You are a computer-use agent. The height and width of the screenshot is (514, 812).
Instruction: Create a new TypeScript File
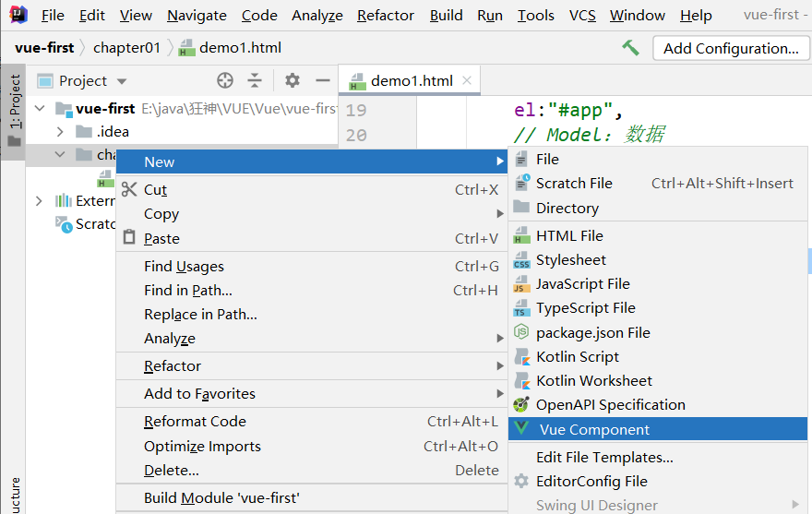[585, 307]
